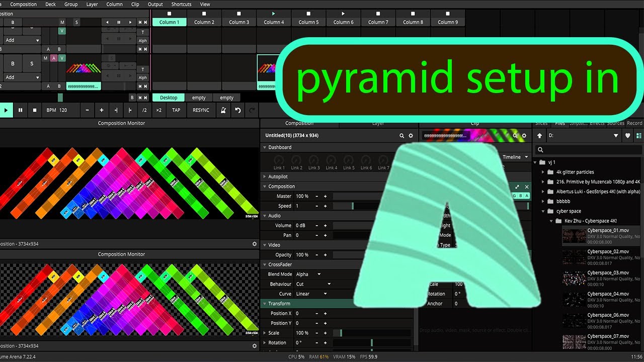Open the Output menu
Screen dimensions: 644x362
[x=155, y=4]
